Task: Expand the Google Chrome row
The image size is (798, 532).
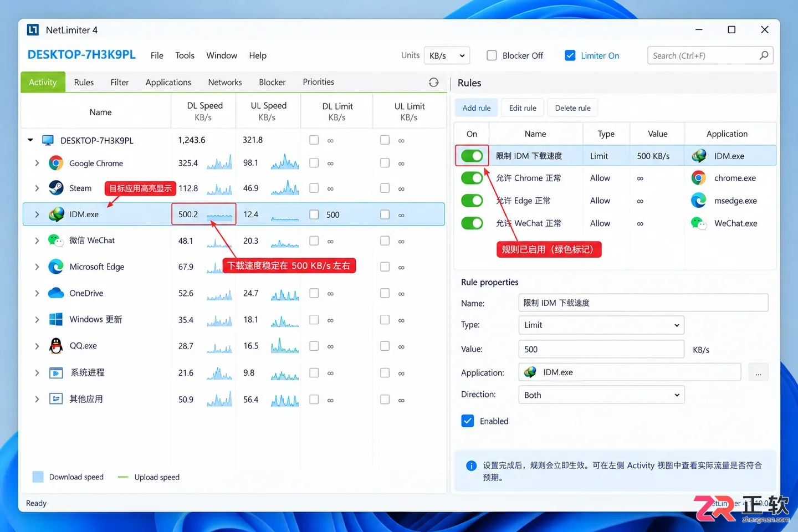Action: pos(37,163)
